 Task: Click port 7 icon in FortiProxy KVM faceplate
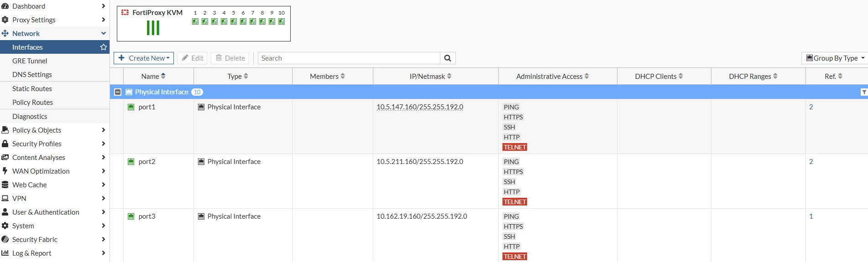253,22
